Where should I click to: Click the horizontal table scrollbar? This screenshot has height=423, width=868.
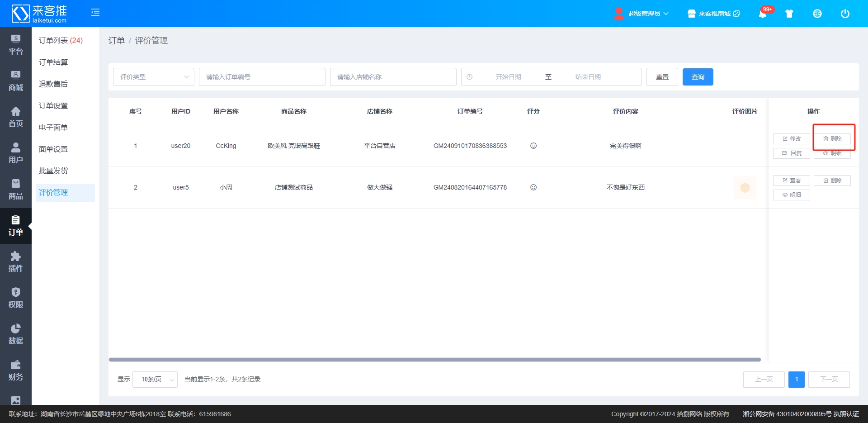pos(434,360)
